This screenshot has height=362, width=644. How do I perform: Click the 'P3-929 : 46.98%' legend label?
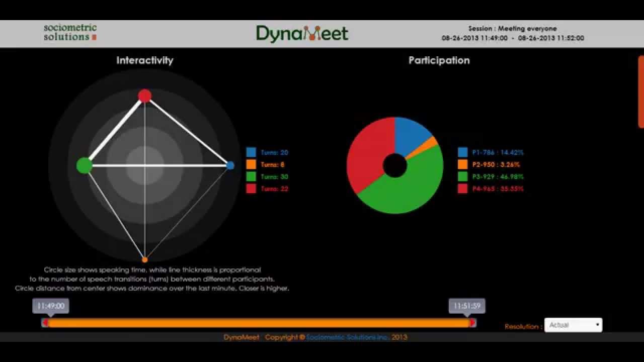pos(498,176)
